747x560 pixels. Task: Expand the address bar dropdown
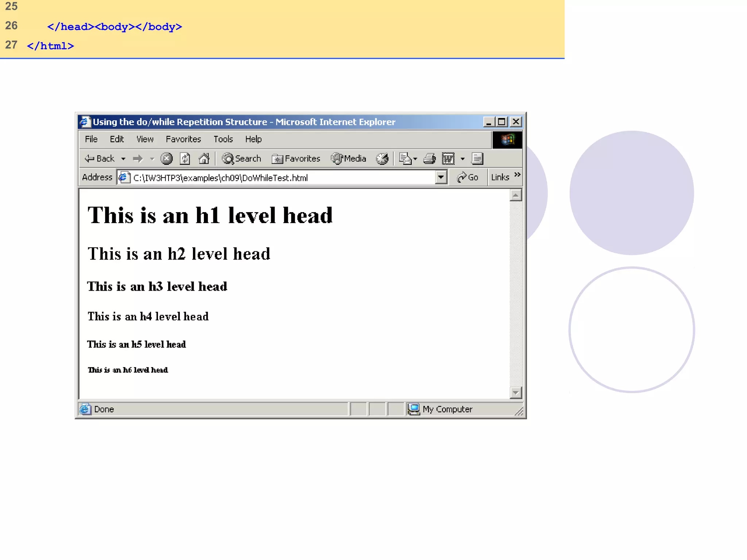point(441,178)
